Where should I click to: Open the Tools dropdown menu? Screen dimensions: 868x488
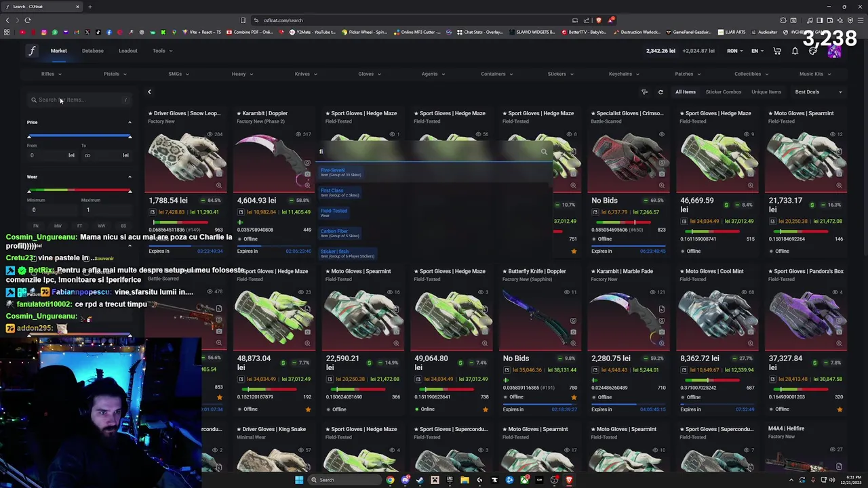pos(162,51)
